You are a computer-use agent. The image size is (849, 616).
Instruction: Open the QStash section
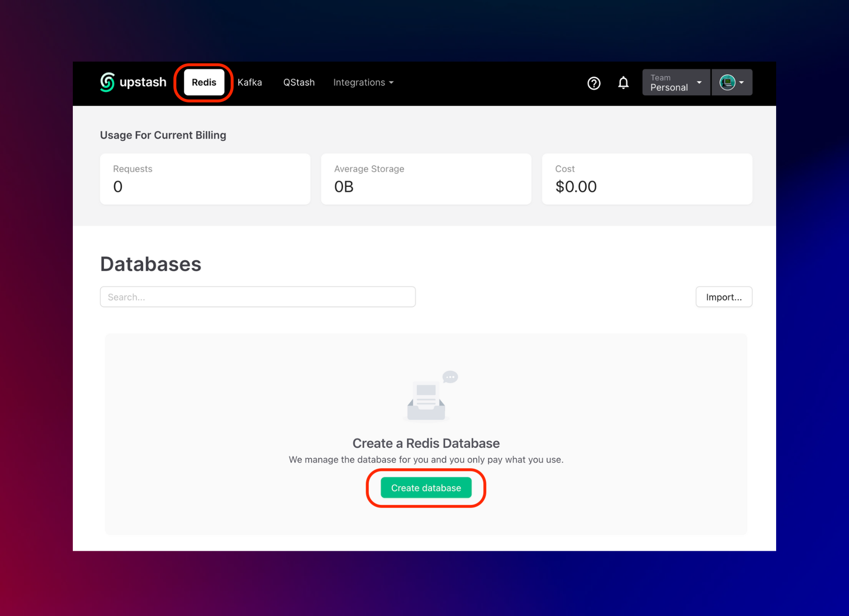pyautogui.click(x=299, y=82)
